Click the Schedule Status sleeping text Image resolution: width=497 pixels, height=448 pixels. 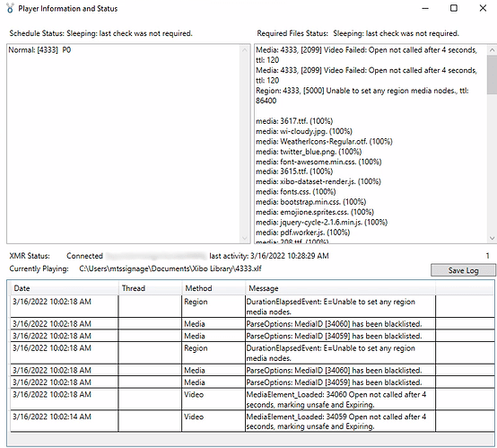pos(129,33)
